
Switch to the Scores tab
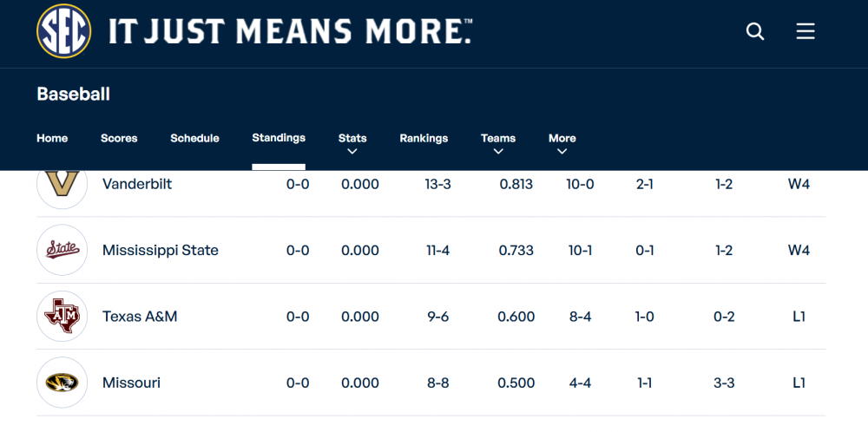[119, 138]
